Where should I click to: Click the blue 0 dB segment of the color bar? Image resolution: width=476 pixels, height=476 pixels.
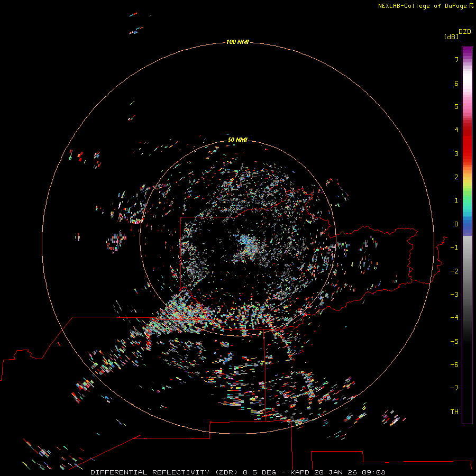467,225
